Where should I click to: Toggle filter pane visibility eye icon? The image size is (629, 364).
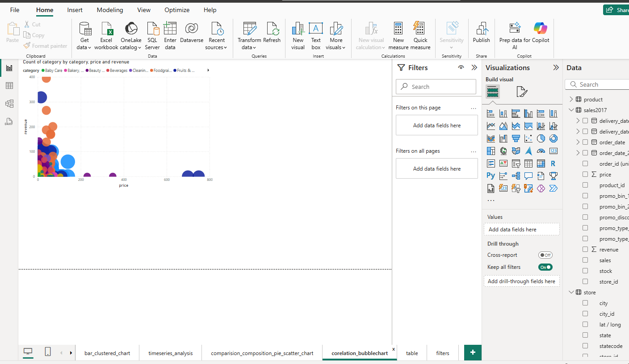(461, 67)
